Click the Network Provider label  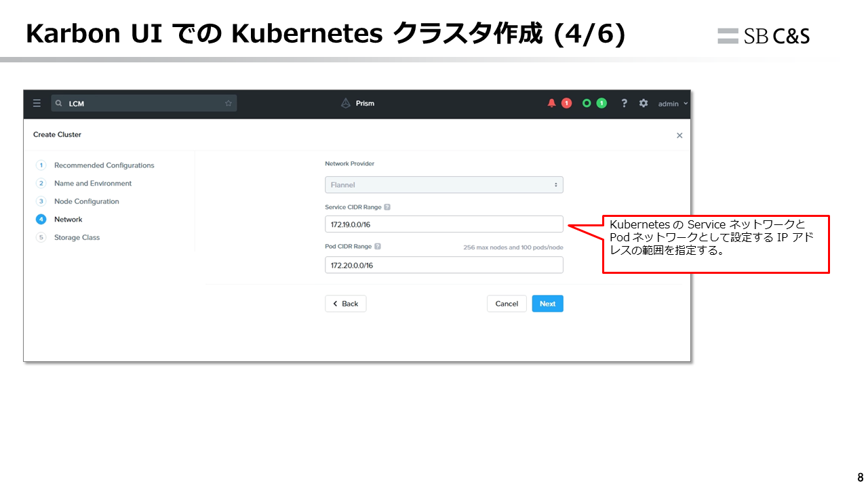(x=349, y=163)
